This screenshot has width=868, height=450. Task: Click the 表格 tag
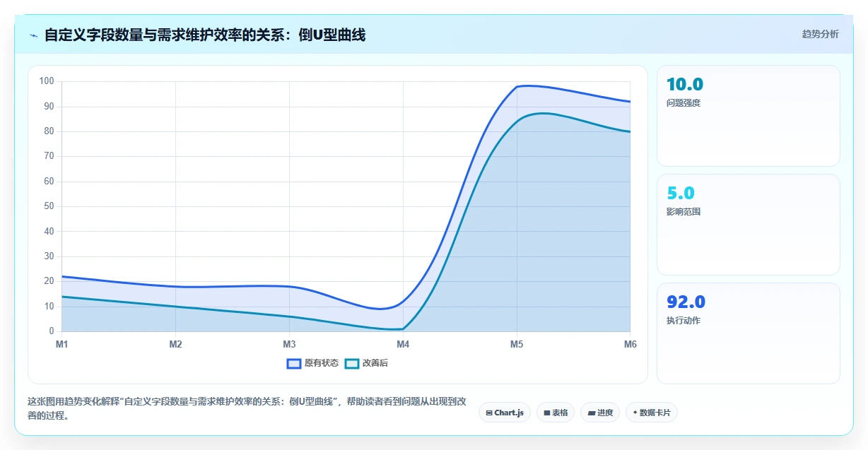(x=556, y=413)
